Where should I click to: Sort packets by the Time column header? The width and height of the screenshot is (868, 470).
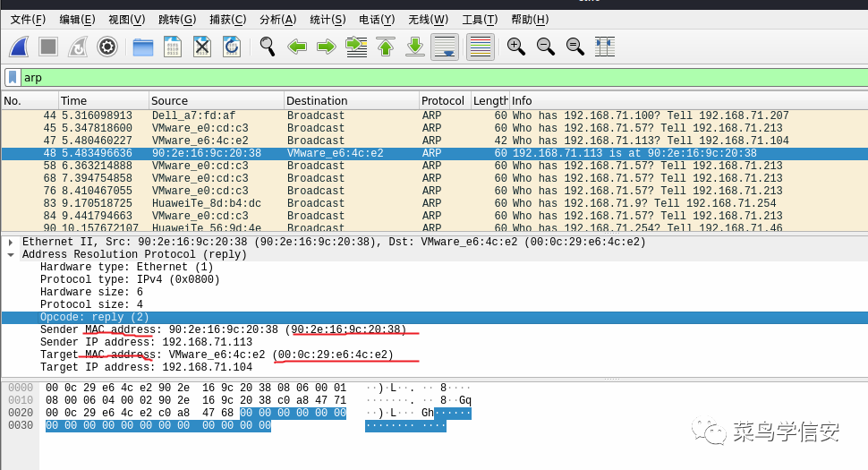(104, 101)
